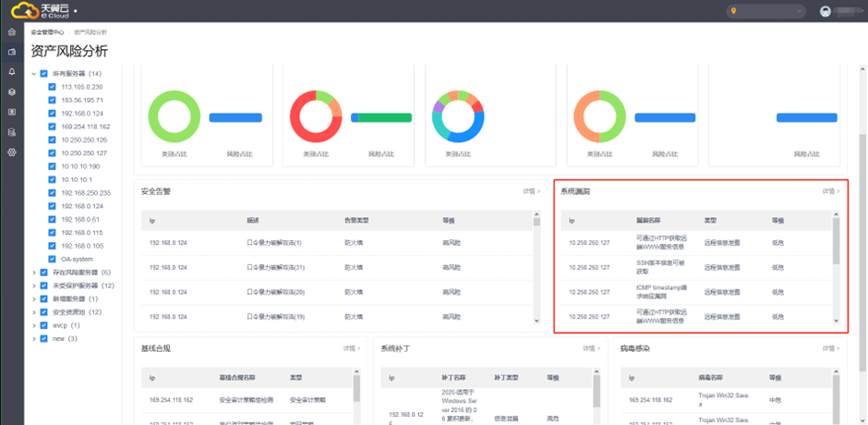Image resolution: width=868 pixels, height=425 pixels.
Task: Toggle the OA-system checkbox
Action: coord(53,259)
